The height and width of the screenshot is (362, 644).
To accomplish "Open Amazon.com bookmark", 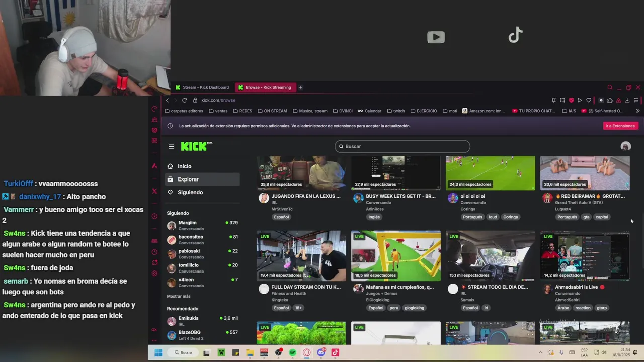I will [484, 111].
